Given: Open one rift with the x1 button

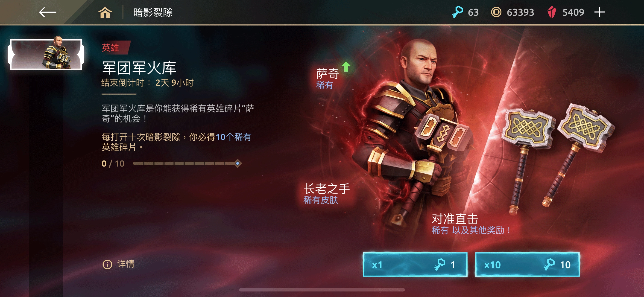Looking at the screenshot, I should pyautogui.click(x=415, y=265).
